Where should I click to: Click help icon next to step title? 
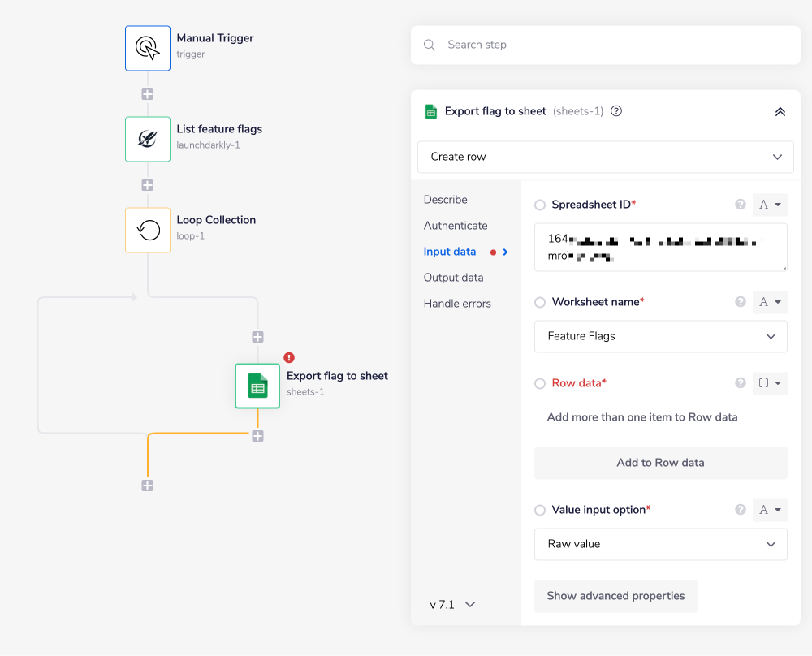[x=616, y=111]
